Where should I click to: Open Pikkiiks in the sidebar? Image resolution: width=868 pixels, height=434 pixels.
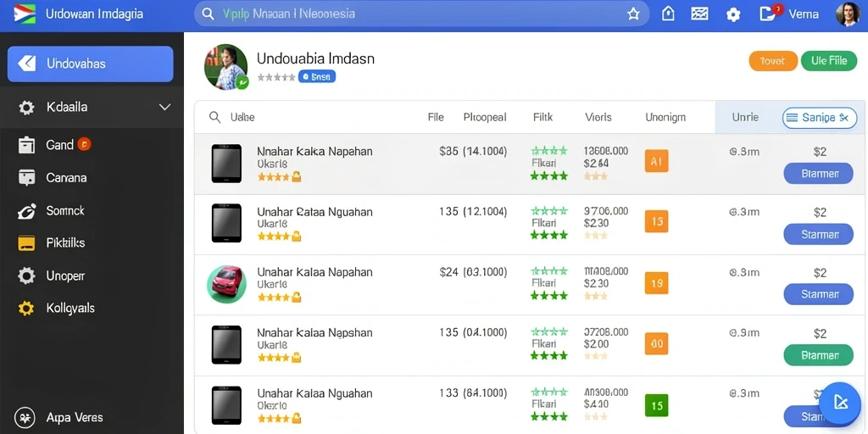[x=65, y=242]
